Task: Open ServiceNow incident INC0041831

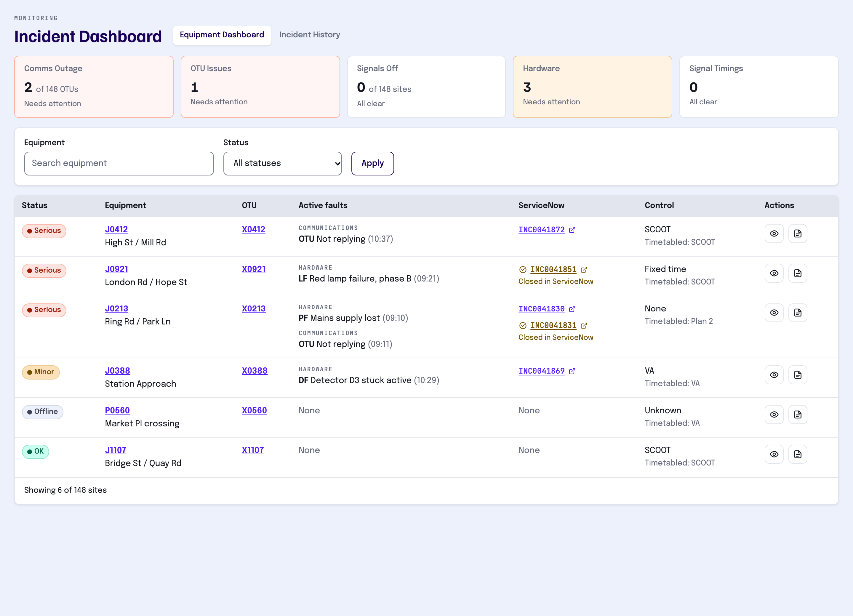Action: 554,326
